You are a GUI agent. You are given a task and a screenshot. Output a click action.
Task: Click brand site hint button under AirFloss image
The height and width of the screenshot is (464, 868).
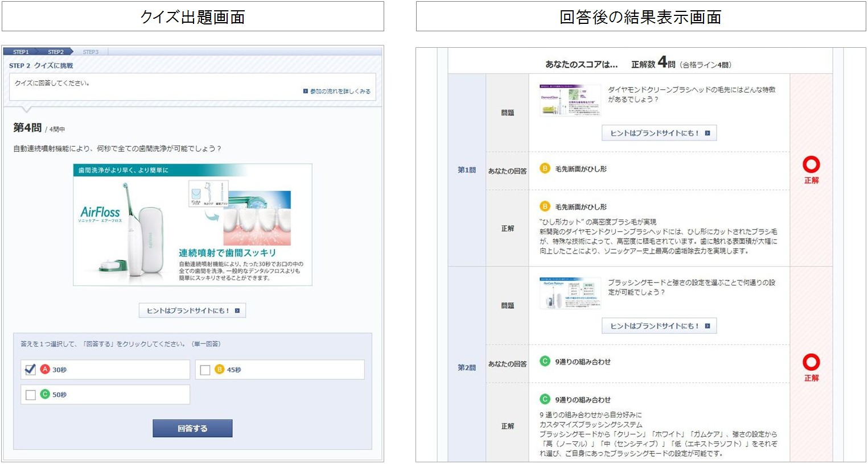[192, 310]
